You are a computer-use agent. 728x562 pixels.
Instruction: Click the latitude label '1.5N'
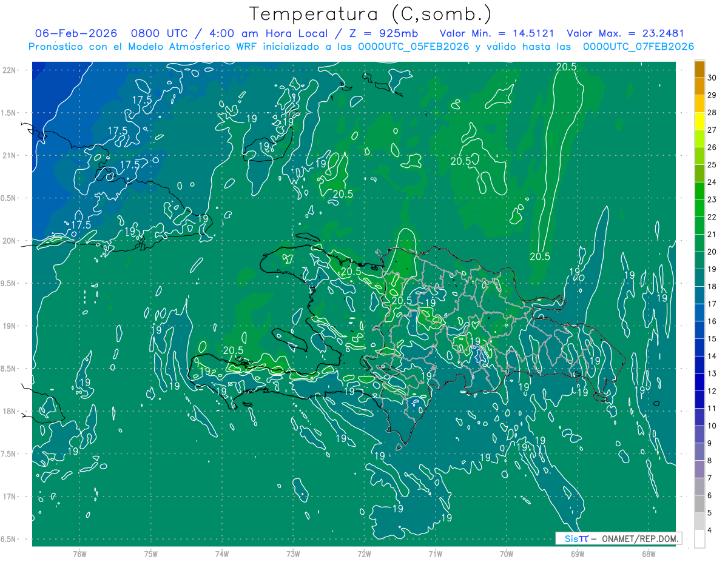point(9,113)
